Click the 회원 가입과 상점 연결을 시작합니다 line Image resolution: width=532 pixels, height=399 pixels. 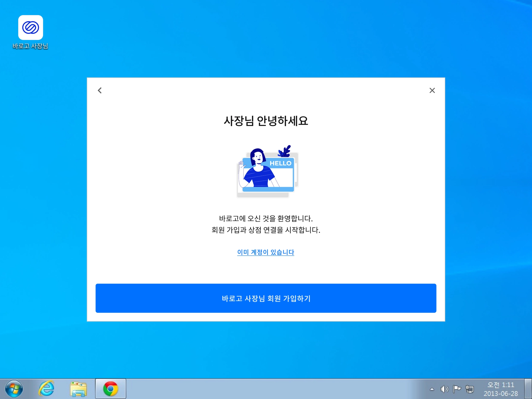click(x=266, y=230)
